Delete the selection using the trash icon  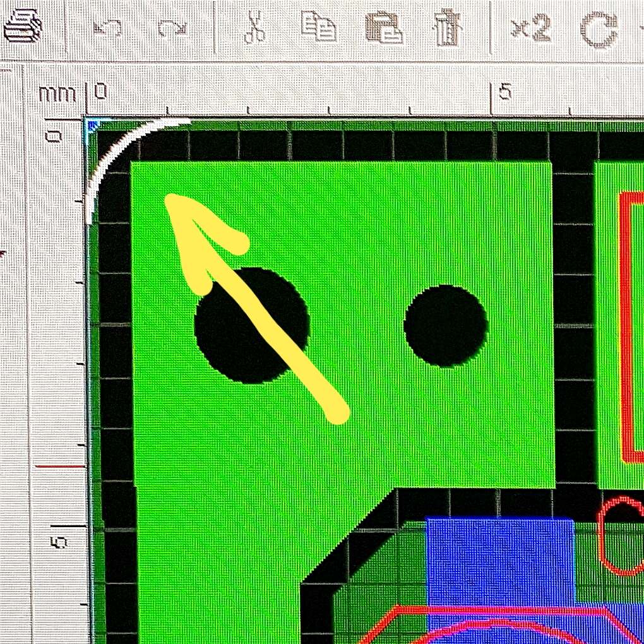point(448,27)
